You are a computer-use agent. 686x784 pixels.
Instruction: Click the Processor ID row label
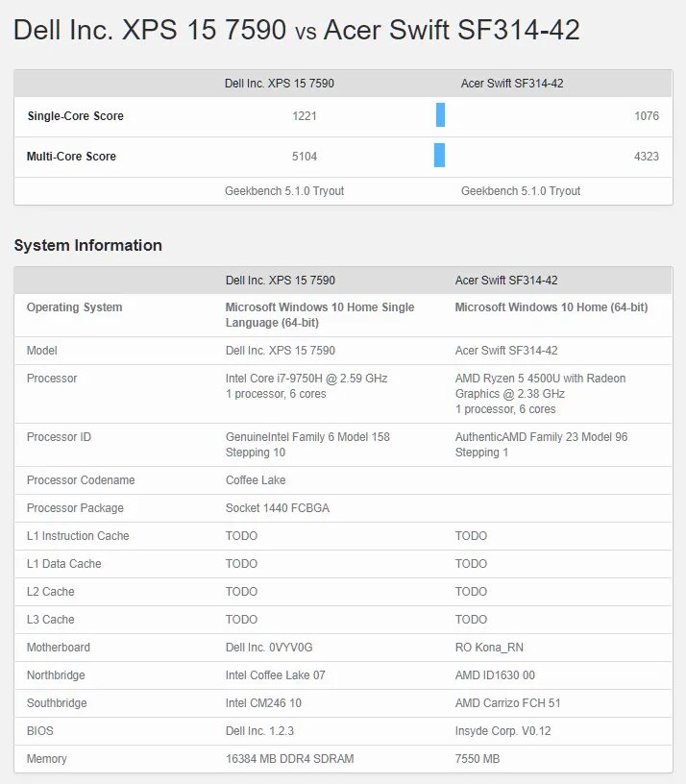[x=59, y=437]
